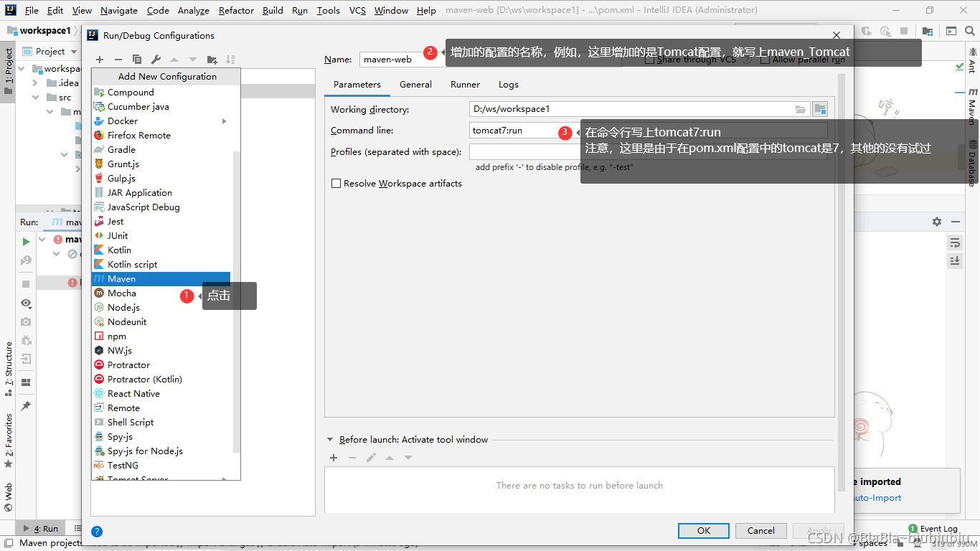Select Shell Script configuration type

point(161,422)
